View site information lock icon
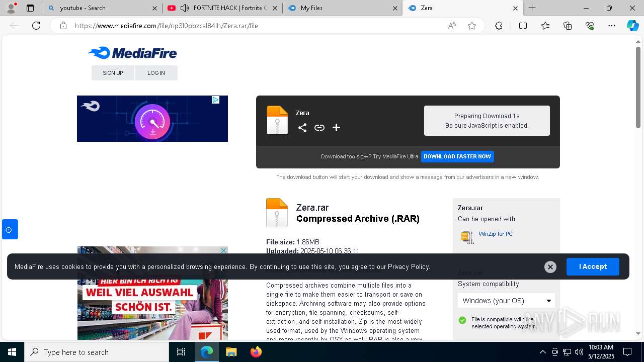 (x=63, y=26)
